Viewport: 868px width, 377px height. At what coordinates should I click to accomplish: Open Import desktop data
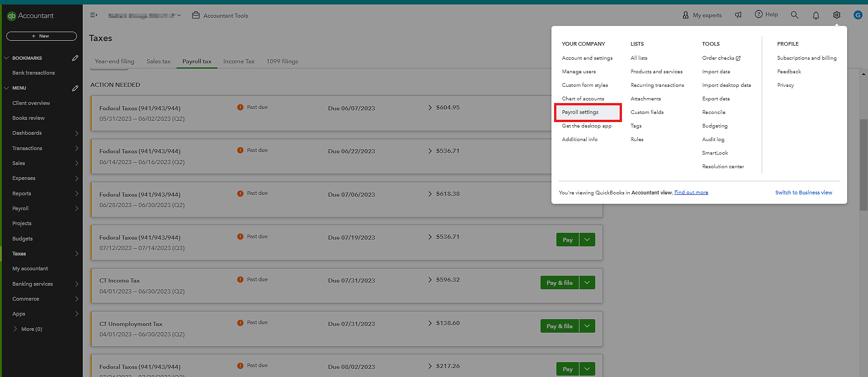(x=726, y=85)
